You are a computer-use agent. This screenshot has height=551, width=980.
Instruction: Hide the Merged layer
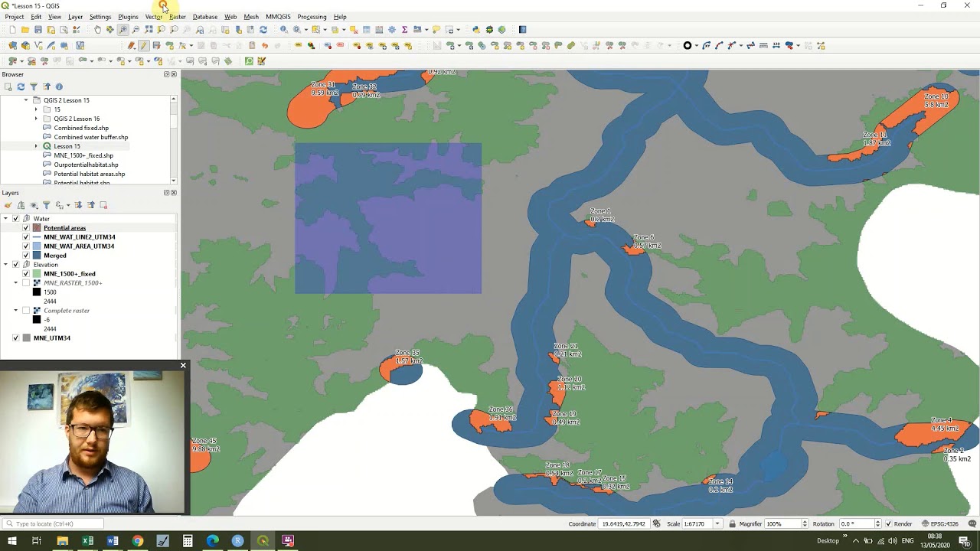coord(26,256)
